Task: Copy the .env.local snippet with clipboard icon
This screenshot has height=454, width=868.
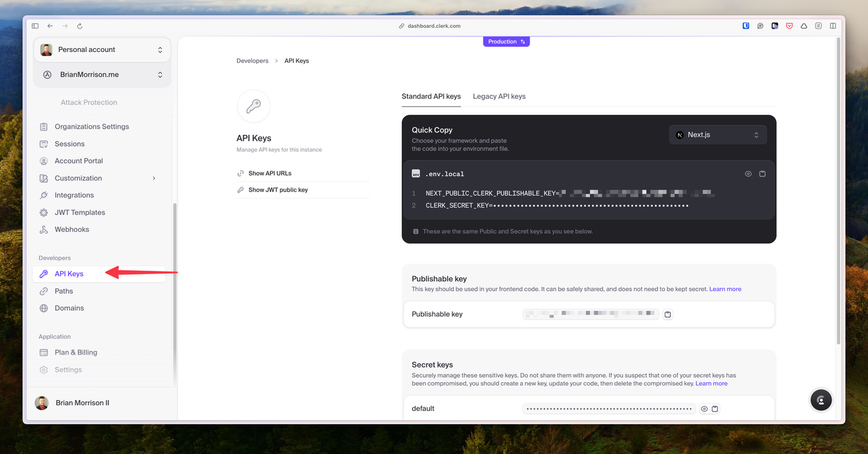Action: point(762,174)
